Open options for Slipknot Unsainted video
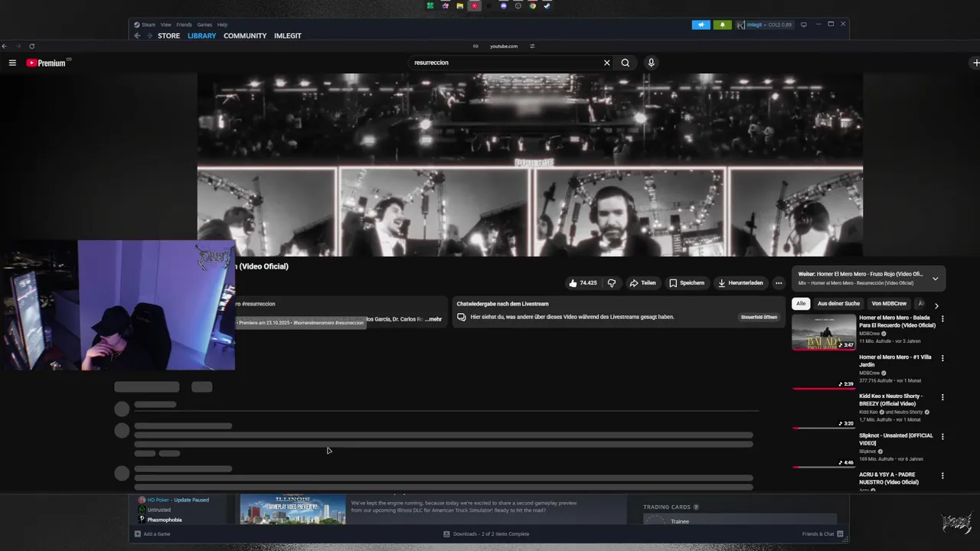Viewport: 980px width, 551px height. 942,437
